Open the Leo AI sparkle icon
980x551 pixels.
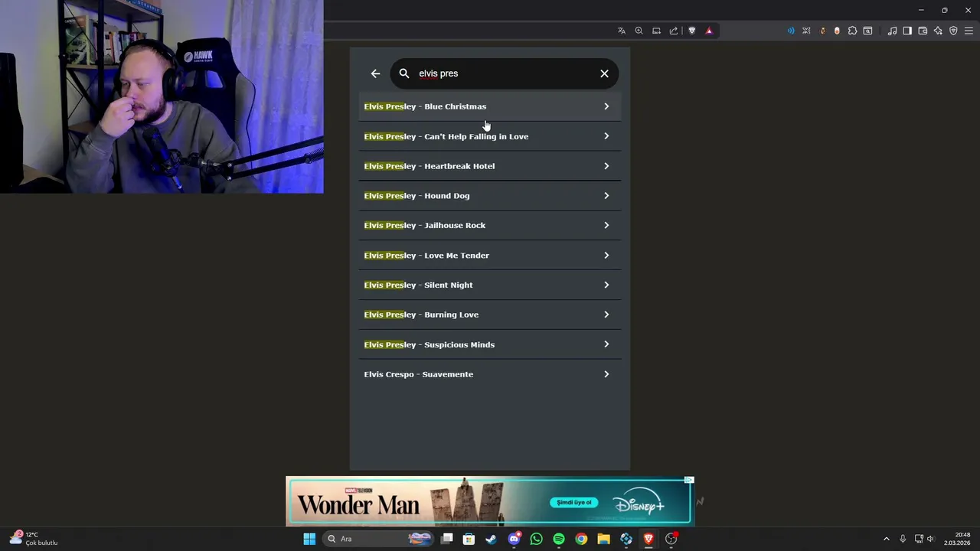pyautogui.click(x=938, y=31)
